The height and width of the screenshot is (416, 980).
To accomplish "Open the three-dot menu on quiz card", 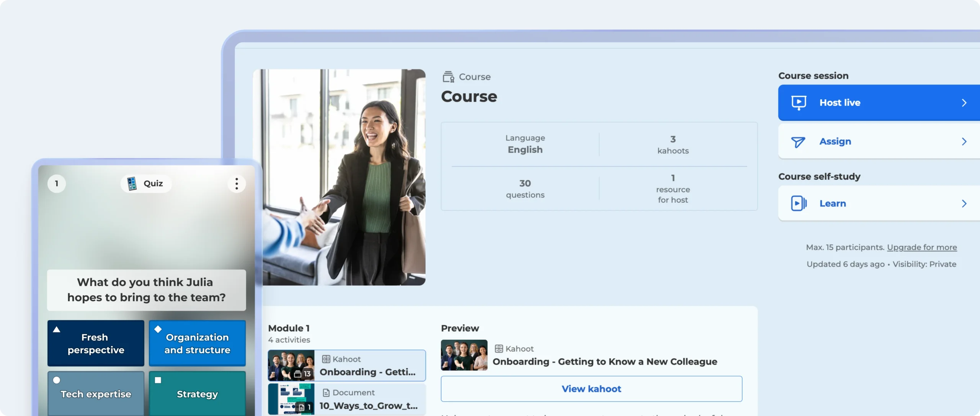I will click(x=237, y=183).
